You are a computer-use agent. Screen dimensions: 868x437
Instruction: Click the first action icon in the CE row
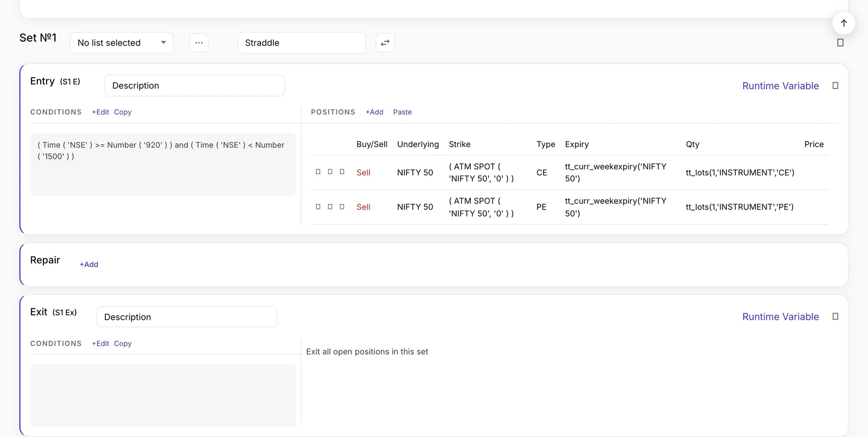(318, 172)
